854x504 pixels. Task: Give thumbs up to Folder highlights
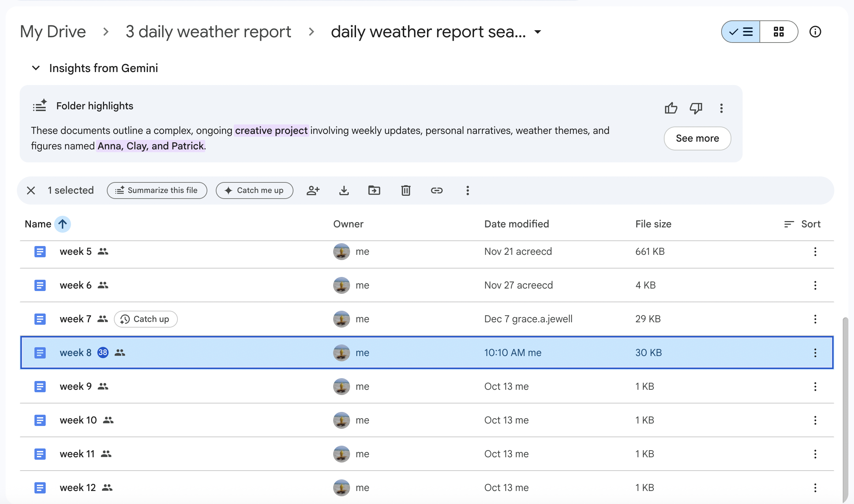click(x=671, y=108)
